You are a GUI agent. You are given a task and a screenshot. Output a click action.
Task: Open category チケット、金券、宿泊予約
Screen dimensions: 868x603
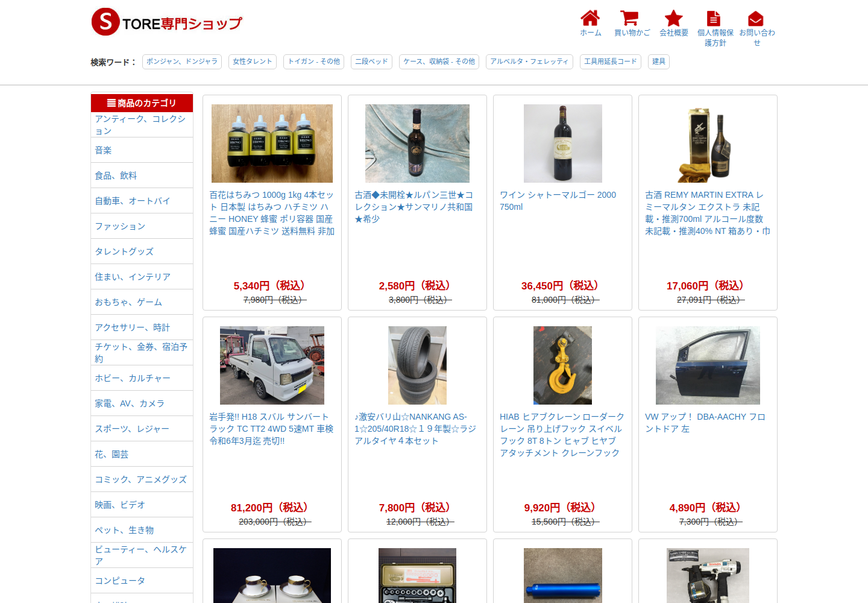tap(142, 353)
